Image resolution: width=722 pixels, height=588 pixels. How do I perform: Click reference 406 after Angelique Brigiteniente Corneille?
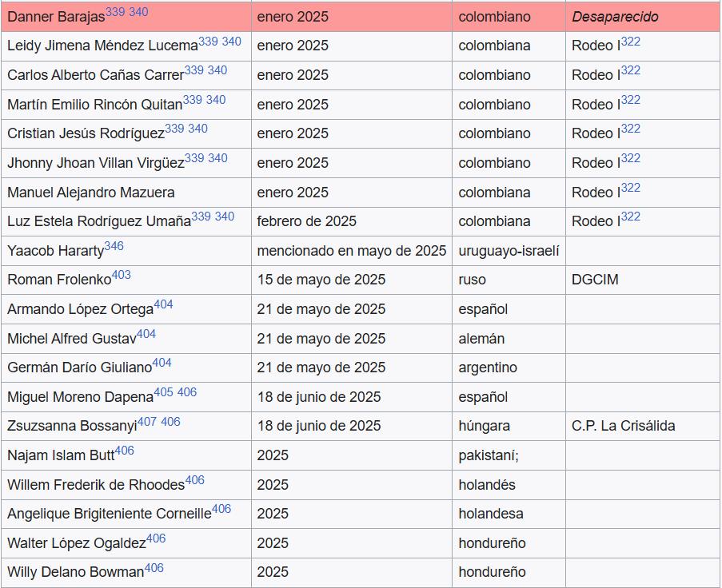click(x=221, y=509)
